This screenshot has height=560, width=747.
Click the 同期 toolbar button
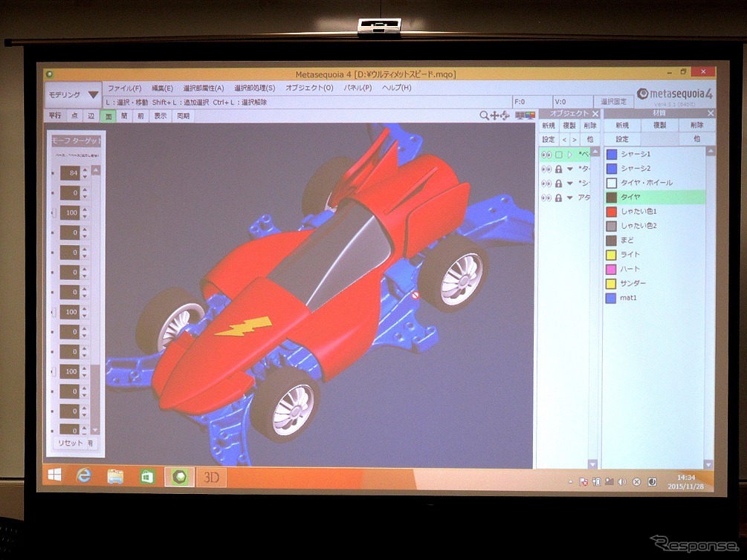[x=183, y=116]
